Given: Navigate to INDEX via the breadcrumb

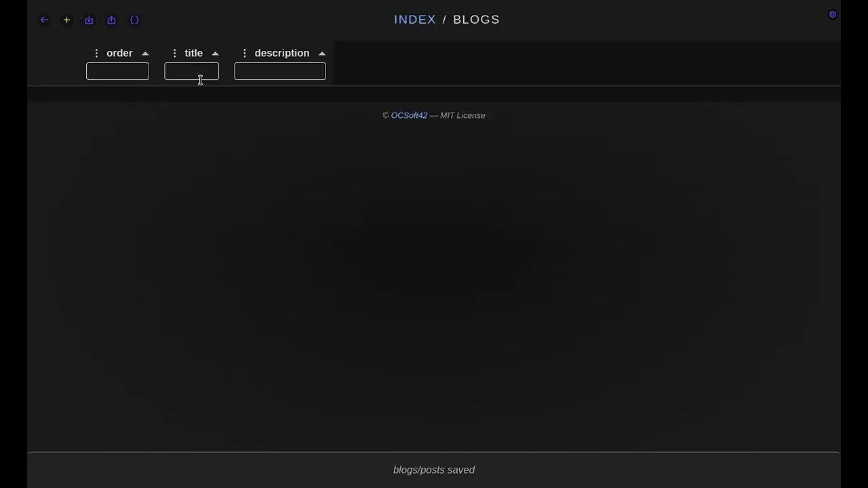Looking at the screenshot, I should [x=414, y=20].
